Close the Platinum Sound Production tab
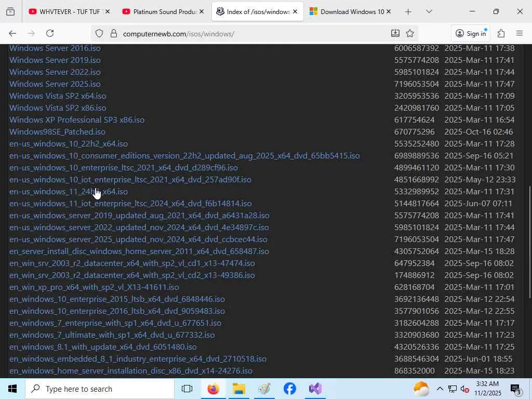532x399 pixels. click(202, 11)
